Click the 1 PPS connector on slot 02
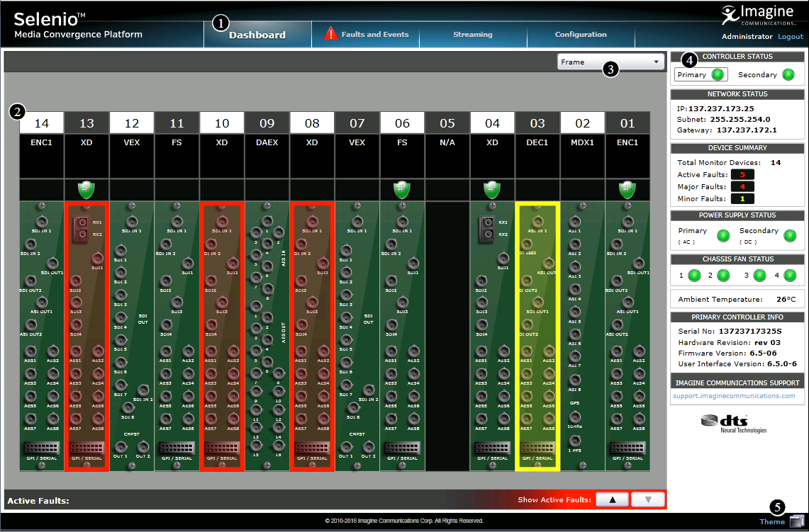 pyautogui.click(x=575, y=441)
